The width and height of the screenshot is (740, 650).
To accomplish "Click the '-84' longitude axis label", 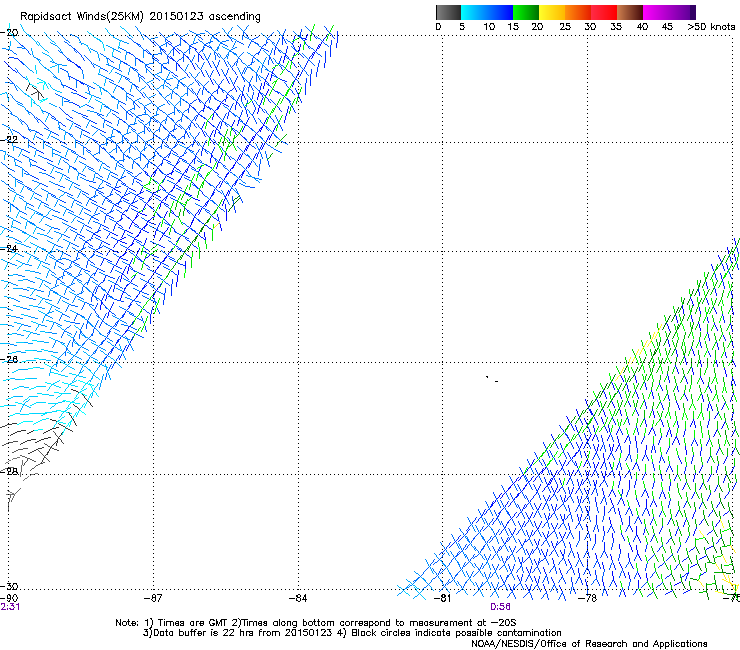I will click(298, 598).
